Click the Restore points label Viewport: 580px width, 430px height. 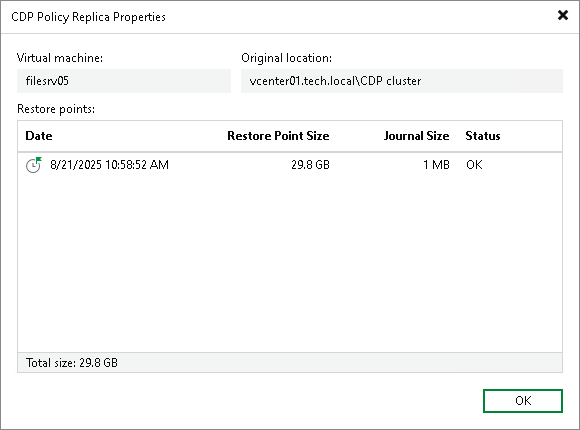[56, 109]
